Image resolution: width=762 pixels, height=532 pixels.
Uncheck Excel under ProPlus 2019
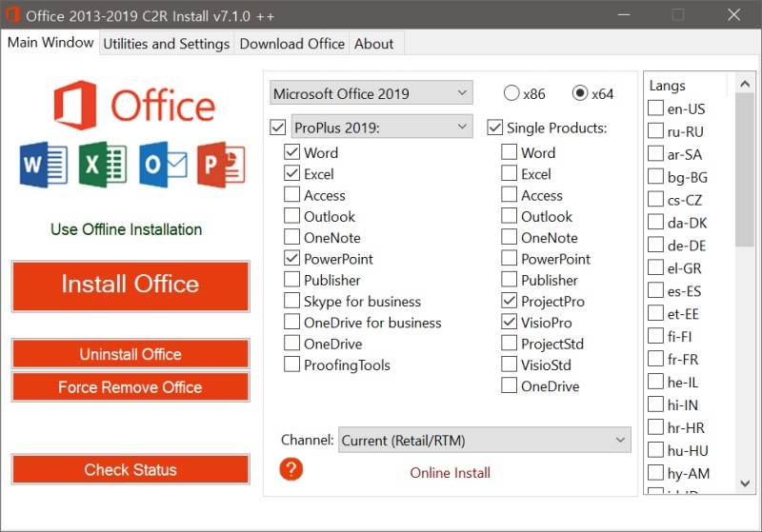[x=291, y=173]
